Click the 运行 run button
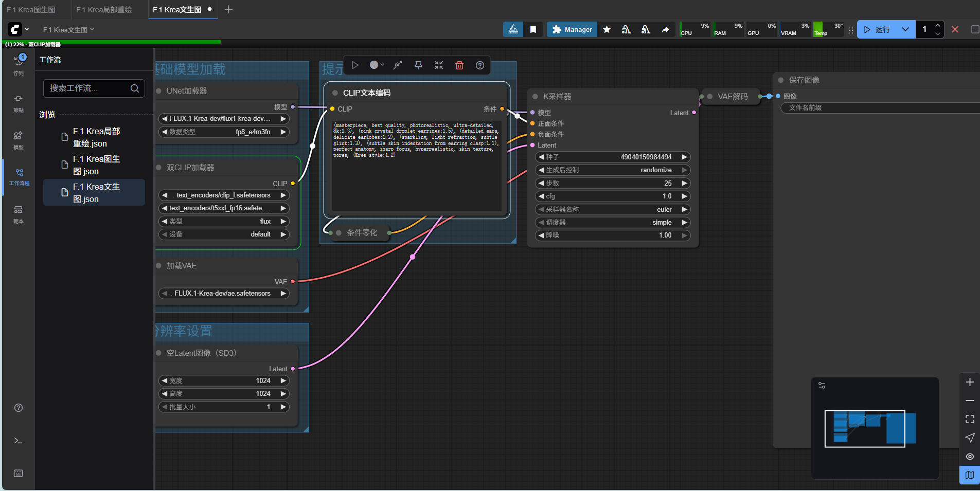This screenshot has height=491, width=980. tap(877, 29)
